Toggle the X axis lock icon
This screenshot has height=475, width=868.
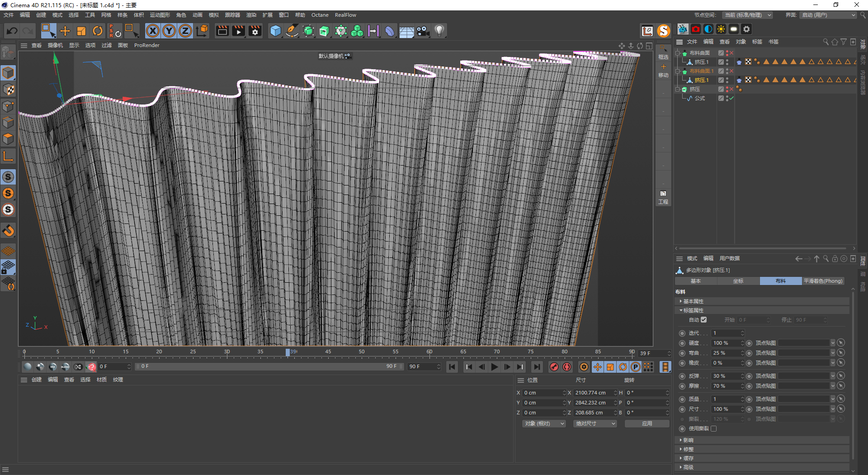pos(153,31)
